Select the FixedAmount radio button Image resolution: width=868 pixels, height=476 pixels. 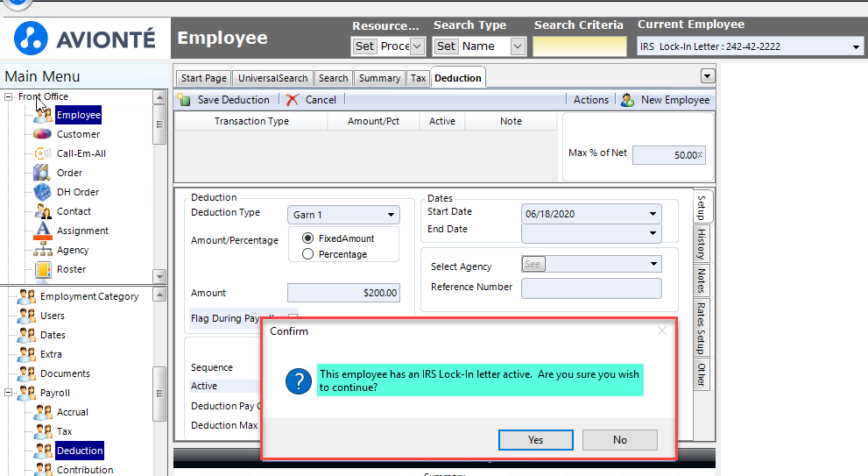[307, 238]
